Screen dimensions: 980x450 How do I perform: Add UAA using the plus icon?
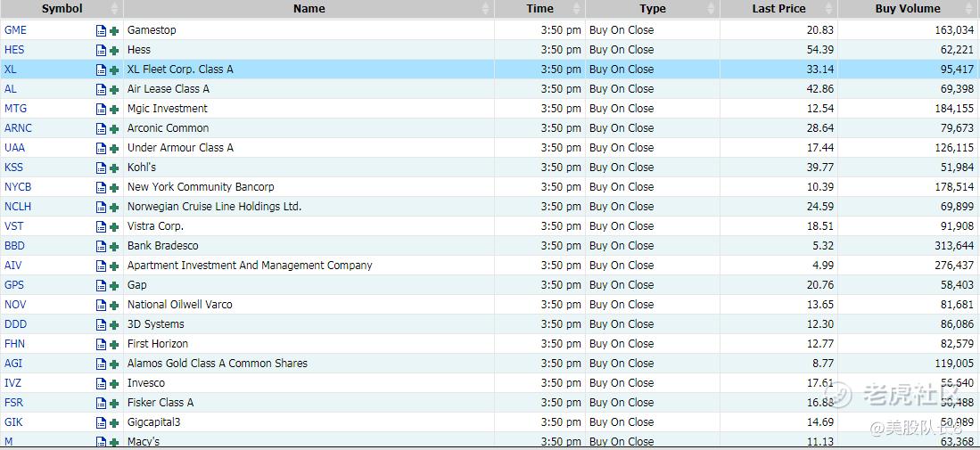coord(114,149)
